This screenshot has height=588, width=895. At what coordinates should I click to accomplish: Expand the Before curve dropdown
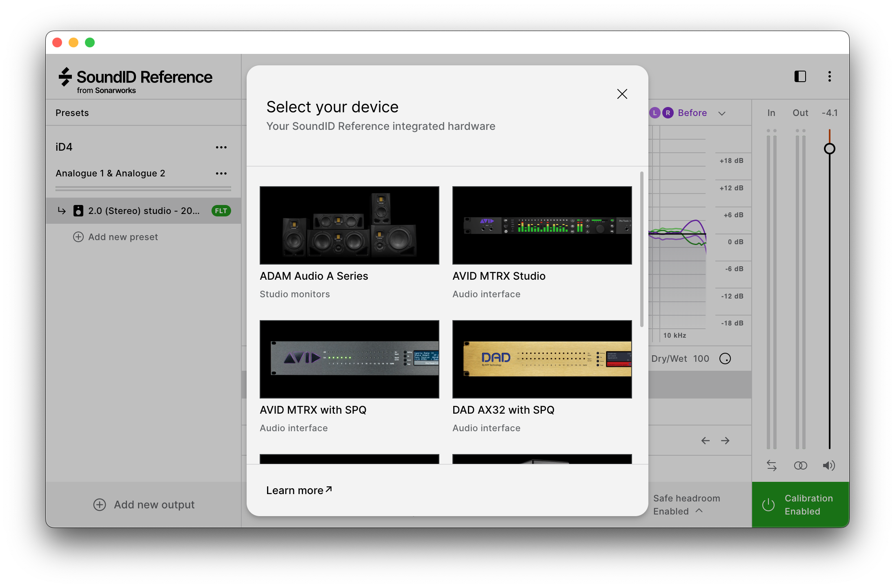722,113
